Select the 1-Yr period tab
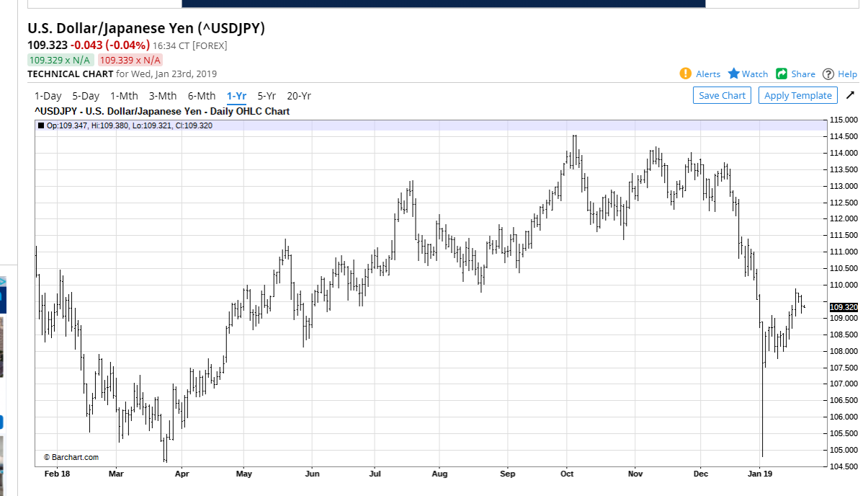This screenshot has width=868, height=496. 236,96
